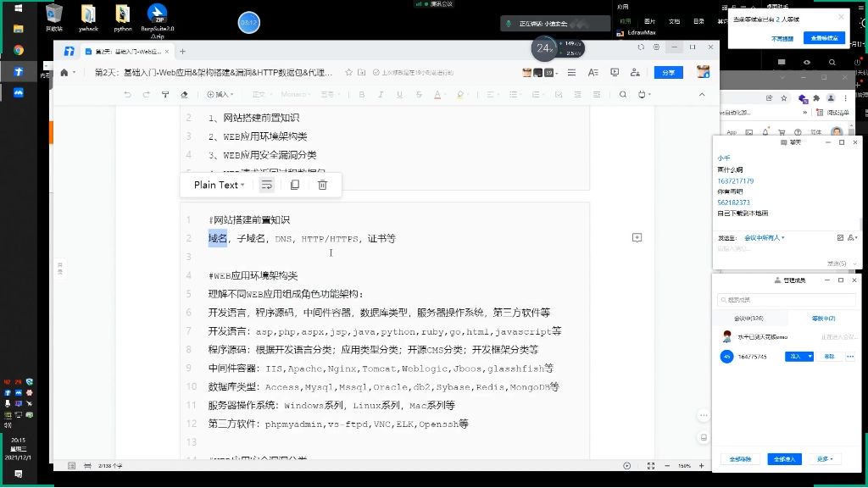Image resolution: width=868 pixels, height=488 pixels.
Task: Click the numbered list icon
Action: (x=537, y=95)
